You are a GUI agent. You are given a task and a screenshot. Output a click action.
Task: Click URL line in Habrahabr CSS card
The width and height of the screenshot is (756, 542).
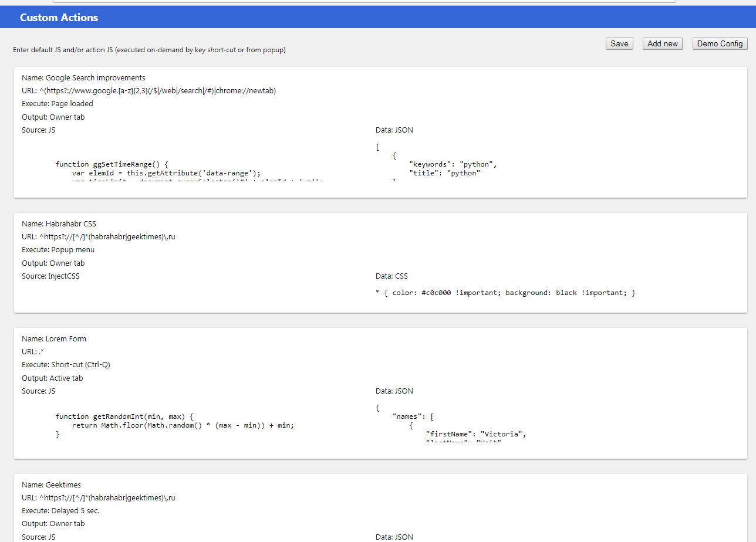click(99, 237)
